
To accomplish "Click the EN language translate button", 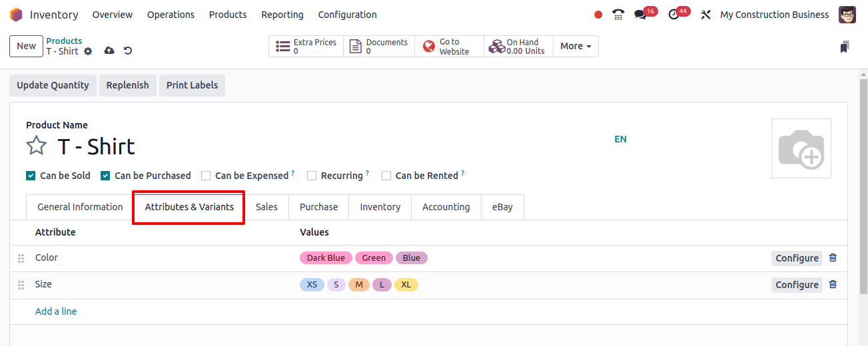I will [x=620, y=139].
